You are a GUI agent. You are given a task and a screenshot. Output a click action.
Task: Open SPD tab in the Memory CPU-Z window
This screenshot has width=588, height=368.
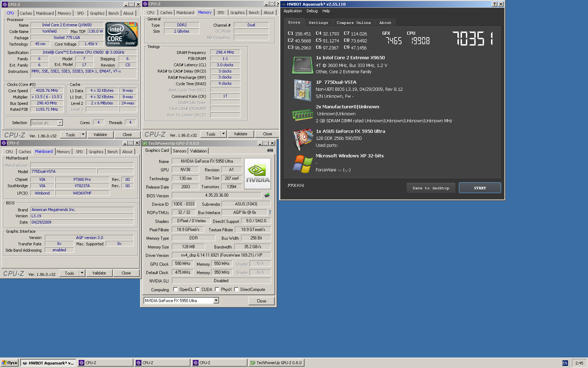(x=220, y=13)
